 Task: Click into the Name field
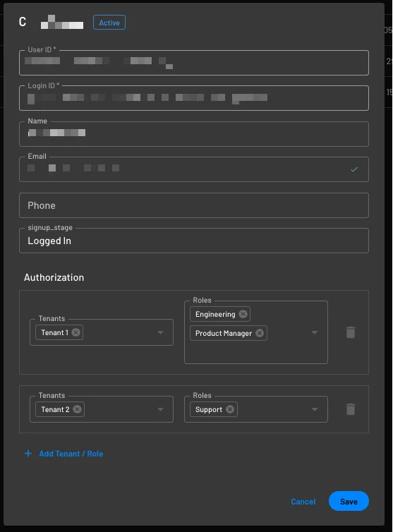(194, 134)
